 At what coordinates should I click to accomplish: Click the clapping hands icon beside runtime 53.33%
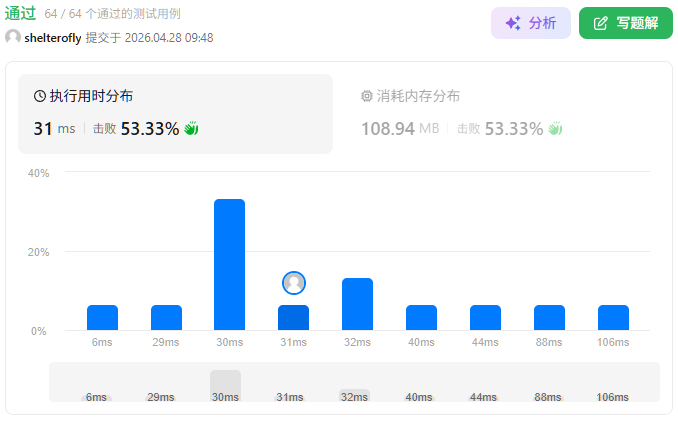(192, 129)
